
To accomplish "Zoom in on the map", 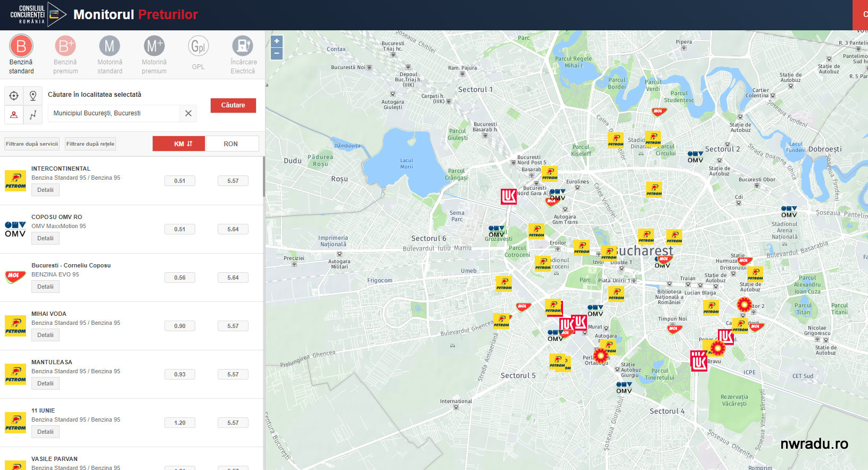I will pyautogui.click(x=277, y=41).
